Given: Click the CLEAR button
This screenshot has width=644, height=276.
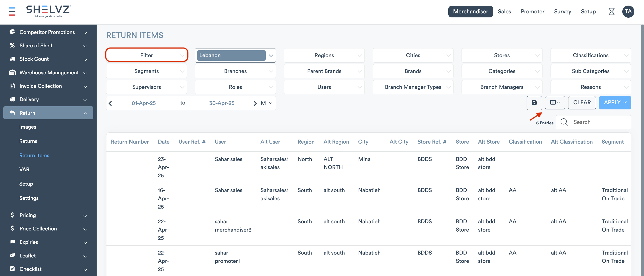Looking at the screenshot, I should point(581,102).
